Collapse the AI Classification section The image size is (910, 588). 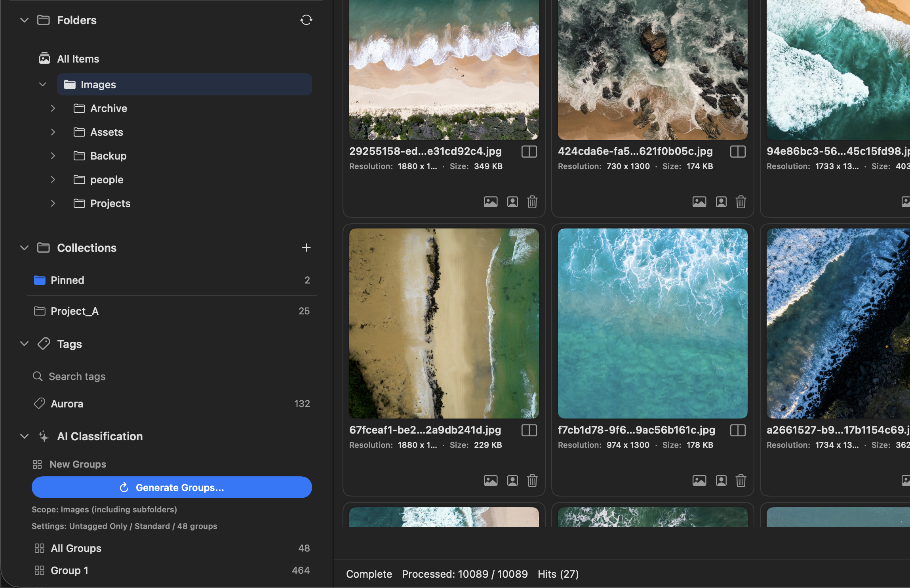25,436
